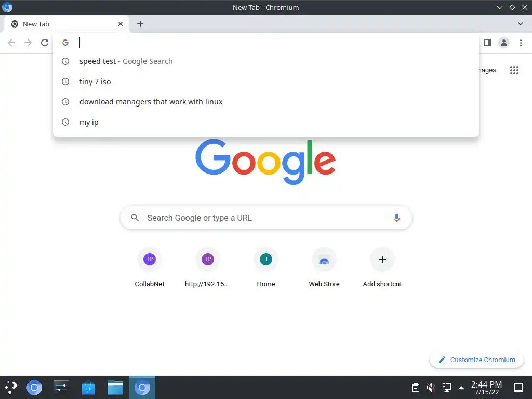
Task: Go forward using the forward arrow
Action: pyautogui.click(x=28, y=43)
